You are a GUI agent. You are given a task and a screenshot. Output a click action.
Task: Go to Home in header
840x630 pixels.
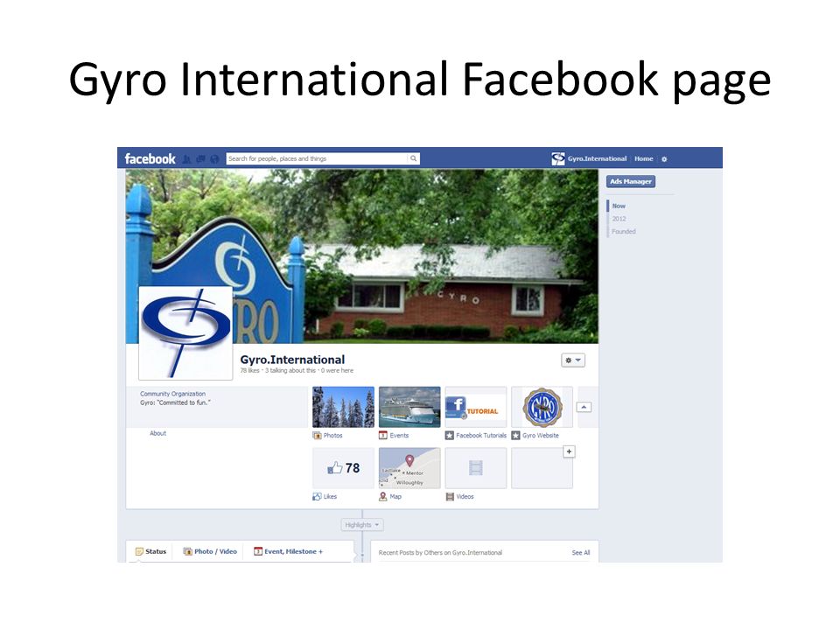(643, 158)
